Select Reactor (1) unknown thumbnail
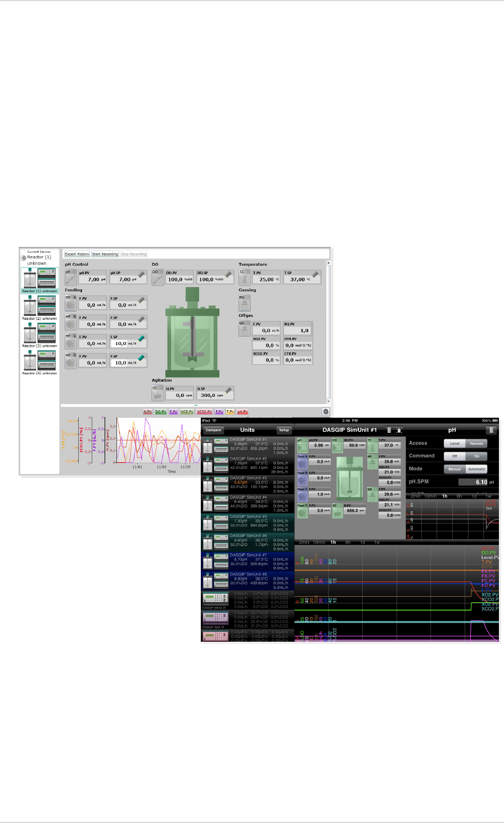The height and width of the screenshot is (823, 504). pyautogui.click(x=39, y=280)
